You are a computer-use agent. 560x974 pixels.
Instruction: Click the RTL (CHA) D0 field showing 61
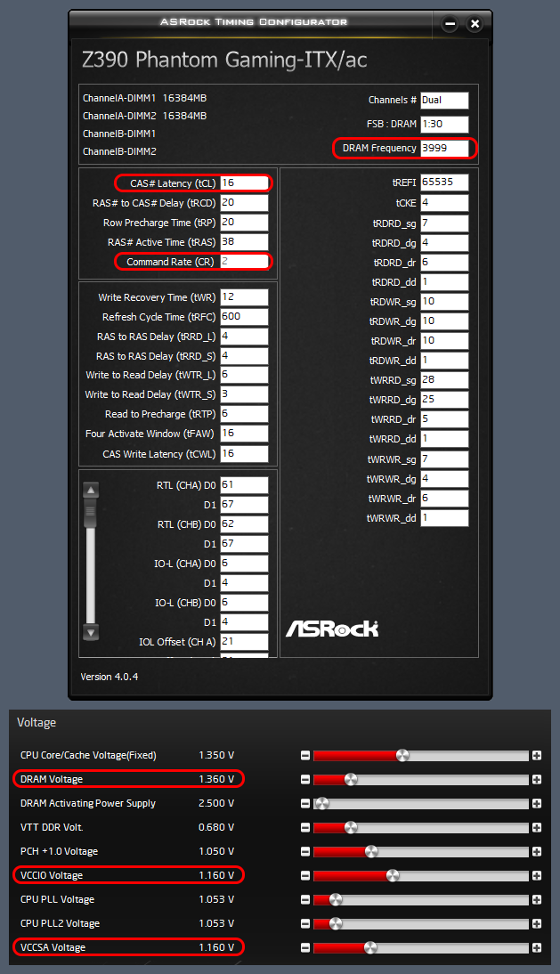tap(244, 485)
